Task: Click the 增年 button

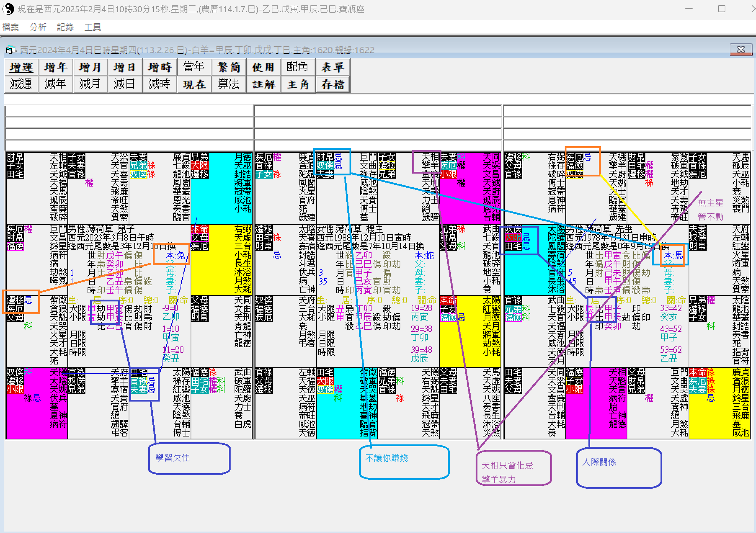Action: [56, 67]
